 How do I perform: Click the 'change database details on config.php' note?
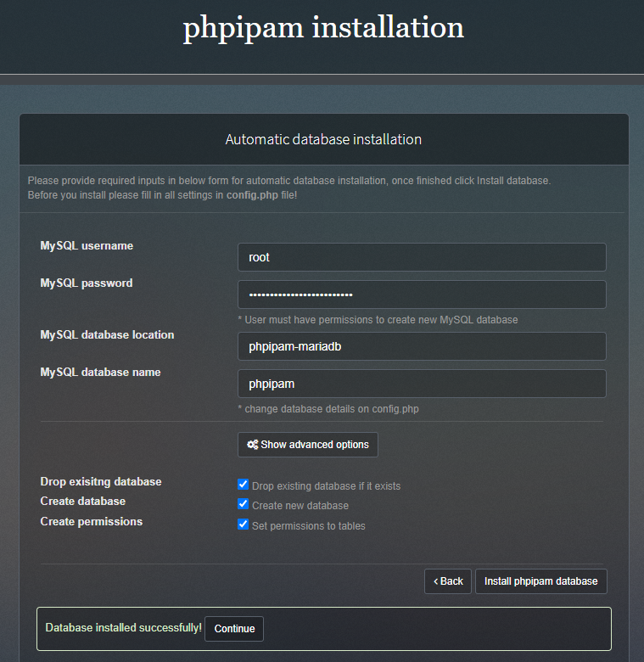tap(328, 409)
